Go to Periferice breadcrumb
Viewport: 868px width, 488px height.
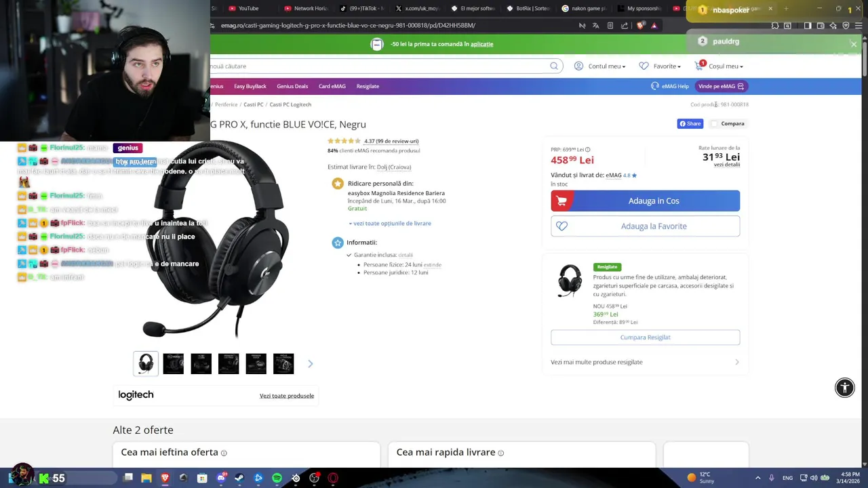click(x=226, y=104)
